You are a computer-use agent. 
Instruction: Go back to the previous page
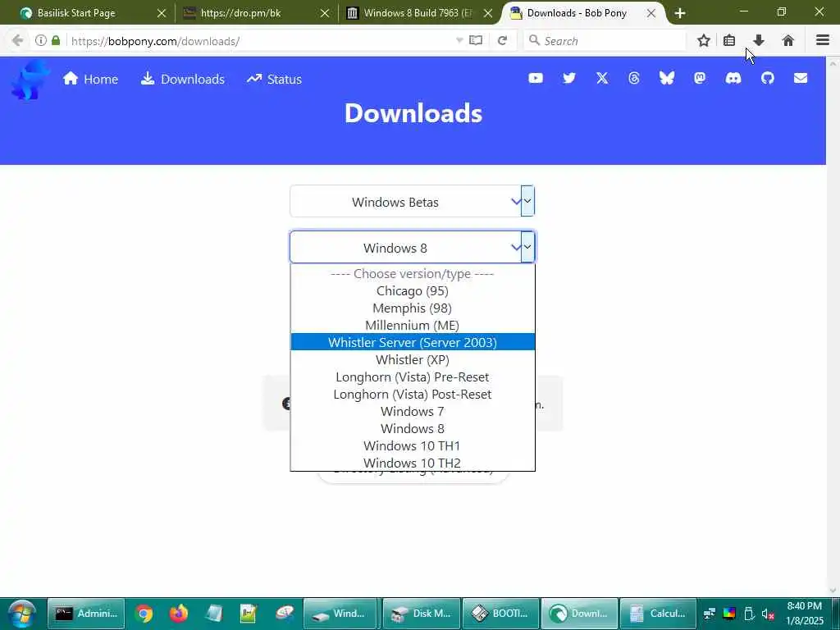[x=18, y=41]
